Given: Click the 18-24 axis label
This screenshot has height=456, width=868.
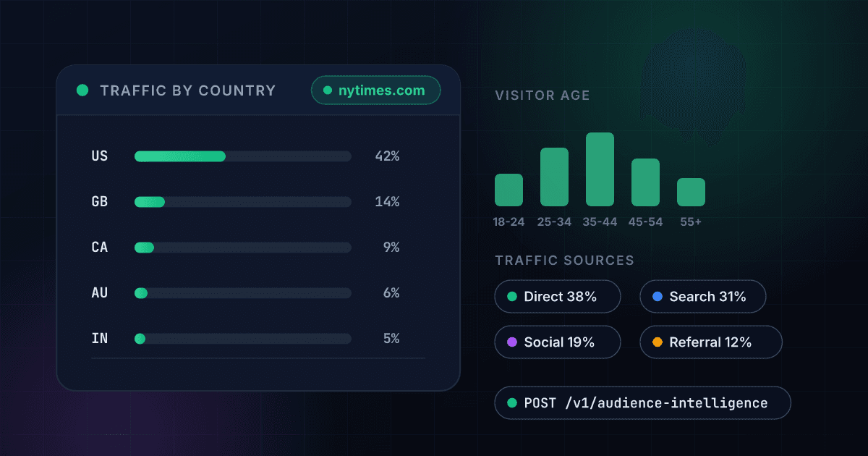Looking at the screenshot, I should click(509, 222).
